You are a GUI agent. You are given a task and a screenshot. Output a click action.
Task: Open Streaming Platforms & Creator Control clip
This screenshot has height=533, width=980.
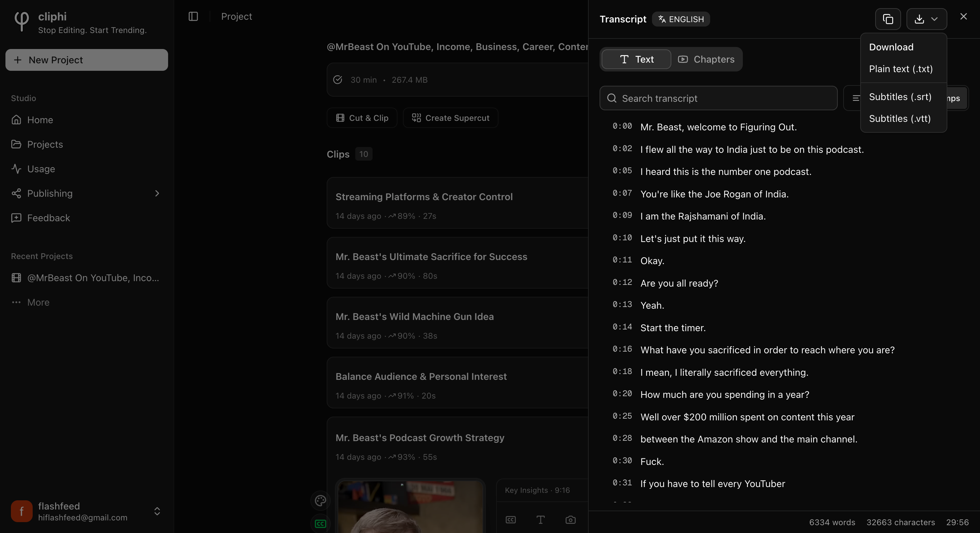(x=424, y=197)
